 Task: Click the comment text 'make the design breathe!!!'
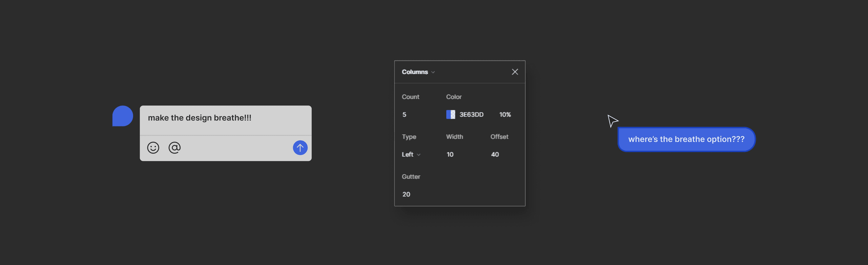(199, 118)
